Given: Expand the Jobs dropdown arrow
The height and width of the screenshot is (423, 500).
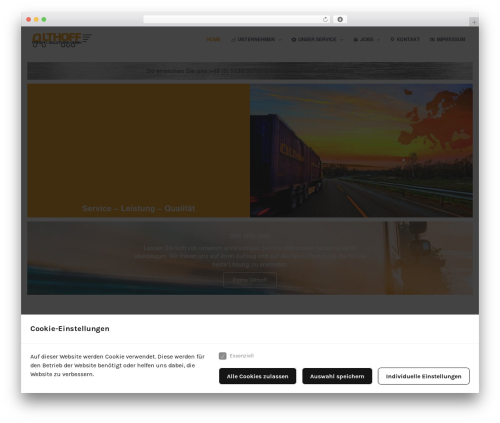Looking at the screenshot, I should click(x=378, y=40).
